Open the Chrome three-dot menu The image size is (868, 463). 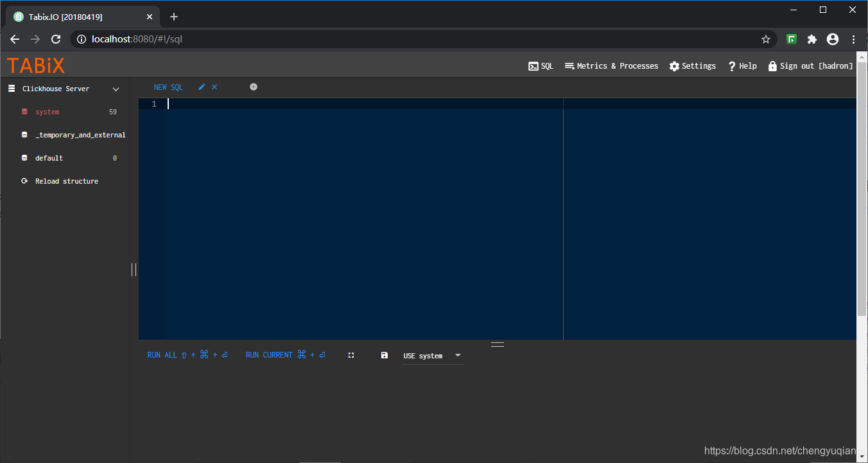(853, 39)
